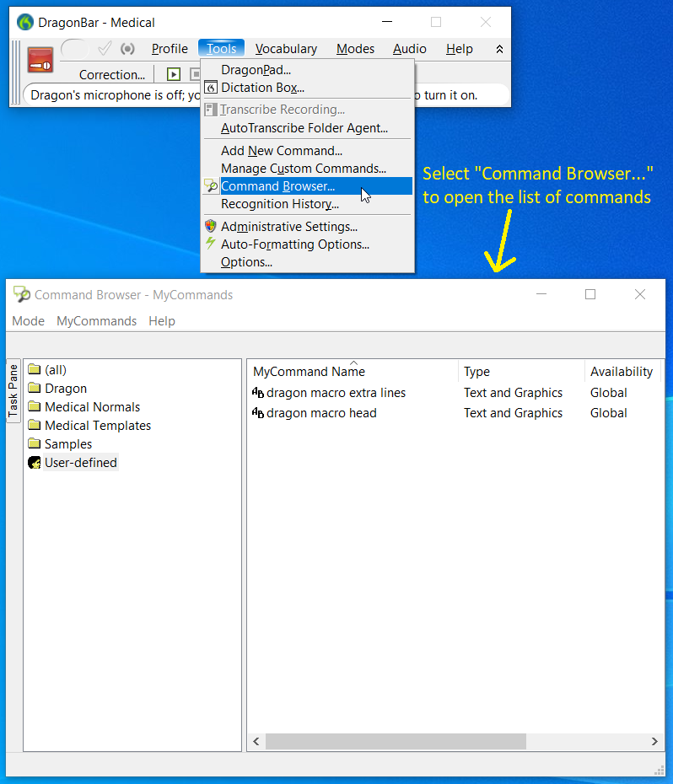The height and width of the screenshot is (784, 673).
Task: Select AutoTranscribe Folder Agent...
Action: tap(307, 128)
